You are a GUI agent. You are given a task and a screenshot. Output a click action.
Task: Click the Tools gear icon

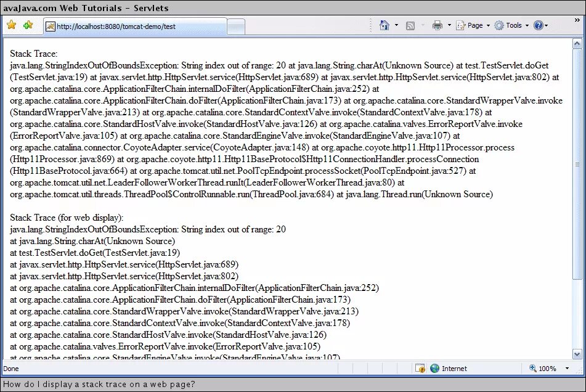(499, 25)
